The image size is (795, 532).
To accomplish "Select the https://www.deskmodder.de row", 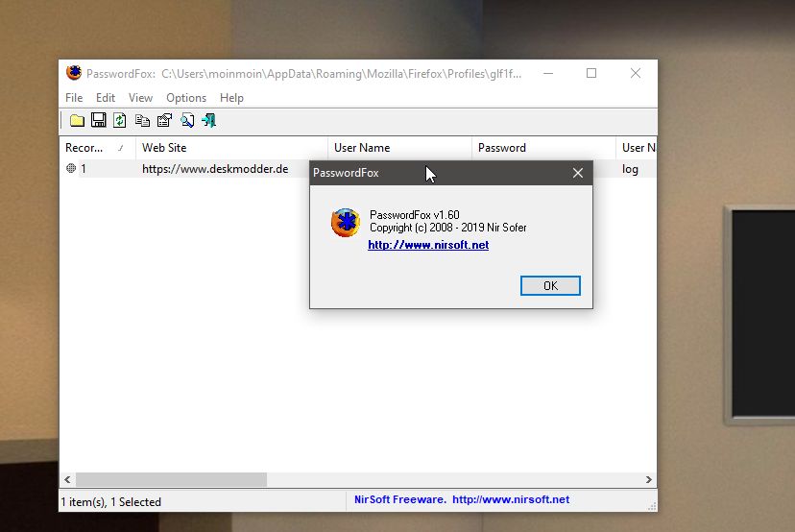I will tap(215, 169).
